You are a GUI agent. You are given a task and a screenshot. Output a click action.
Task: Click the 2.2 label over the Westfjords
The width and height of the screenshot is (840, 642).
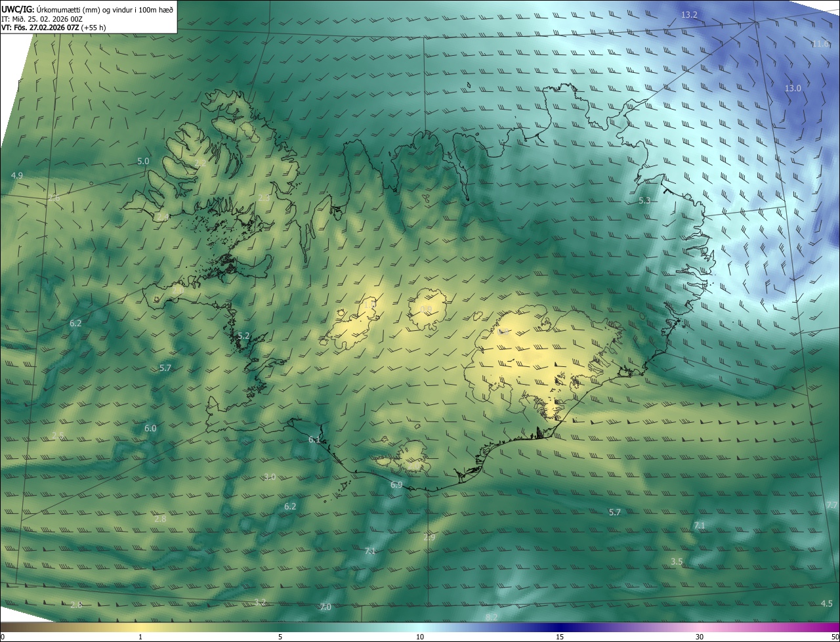pyautogui.click(x=200, y=162)
